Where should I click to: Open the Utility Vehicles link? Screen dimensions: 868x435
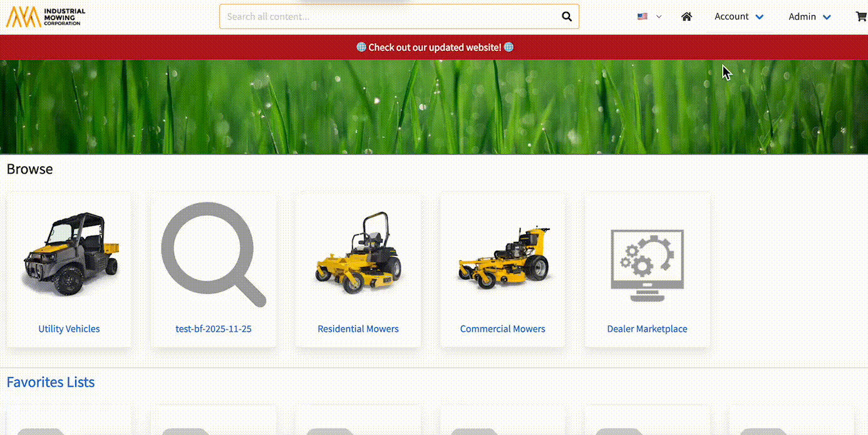[69, 328]
